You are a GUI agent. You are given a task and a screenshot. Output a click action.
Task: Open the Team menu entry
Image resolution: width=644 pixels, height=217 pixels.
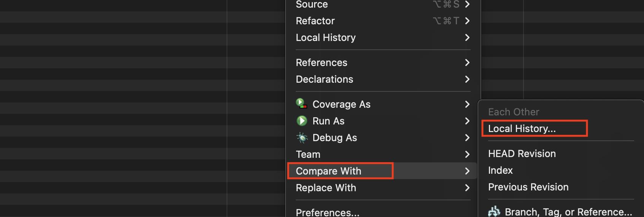(x=308, y=154)
